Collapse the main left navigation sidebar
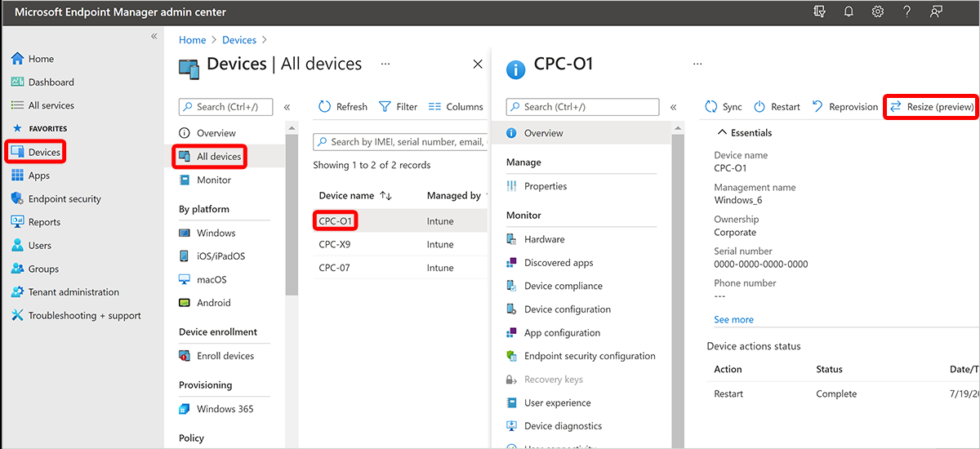The height and width of the screenshot is (449, 980). click(154, 37)
